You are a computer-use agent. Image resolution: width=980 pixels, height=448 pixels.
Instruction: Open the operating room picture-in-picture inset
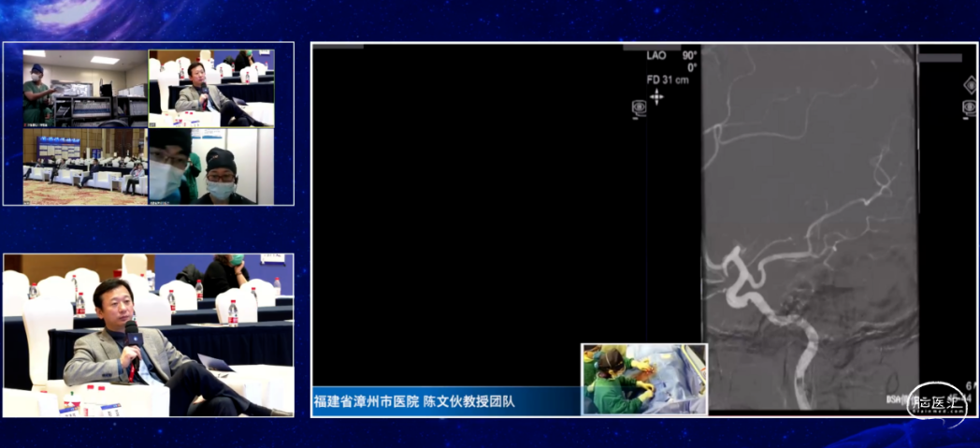click(x=644, y=380)
